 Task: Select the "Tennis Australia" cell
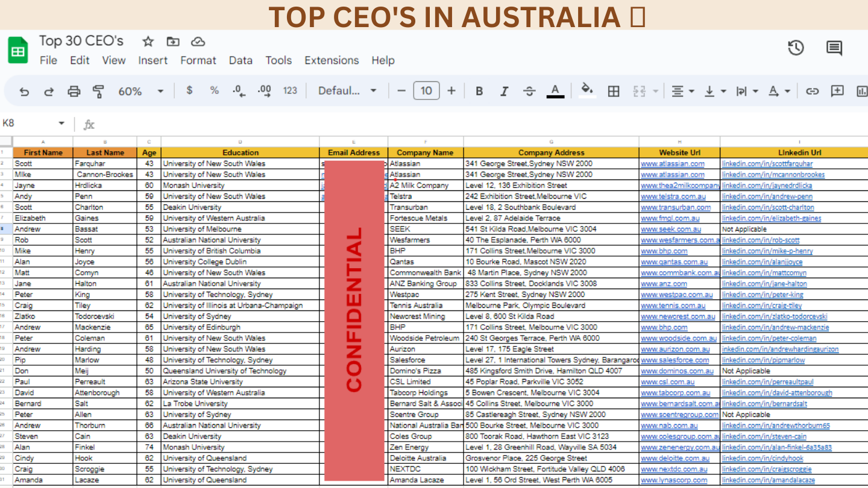426,305
